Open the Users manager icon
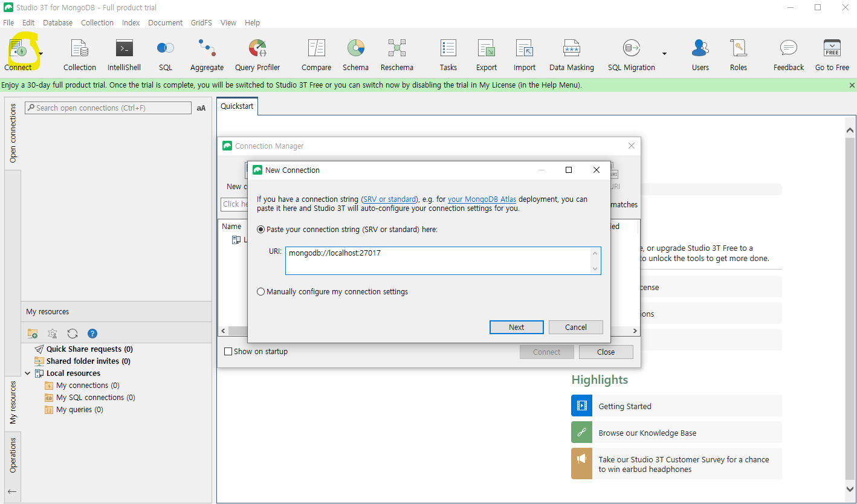The image size is (857, 504). [700, 55]
